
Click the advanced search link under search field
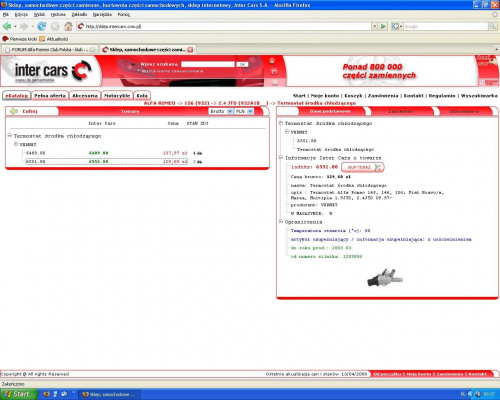tap(172, 71)
